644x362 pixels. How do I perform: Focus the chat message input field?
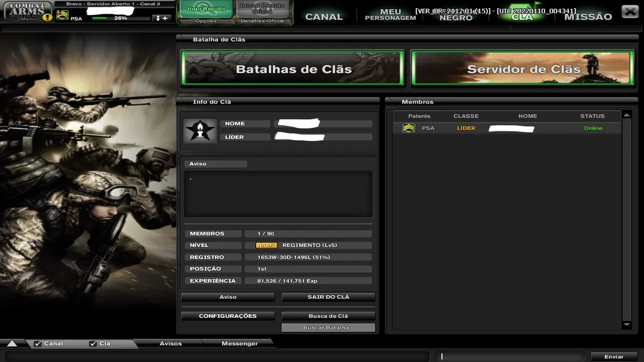(x=510, y=356)
